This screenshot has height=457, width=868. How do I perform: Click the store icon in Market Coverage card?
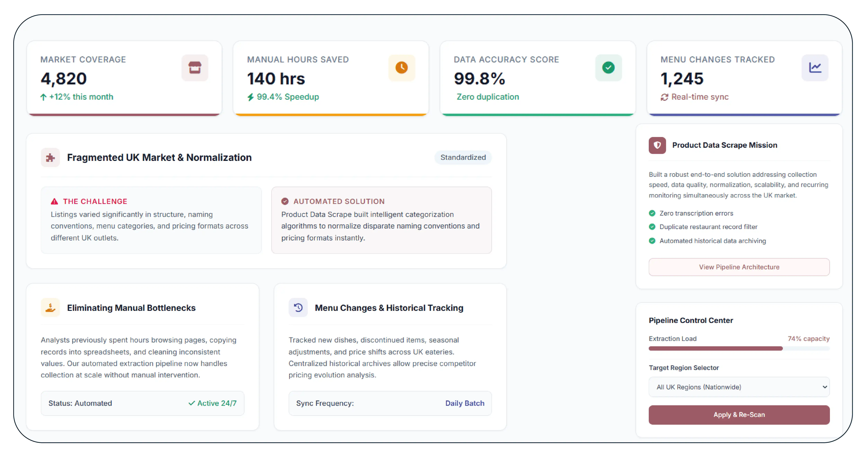pyautogui.click(x=195, y=68)
